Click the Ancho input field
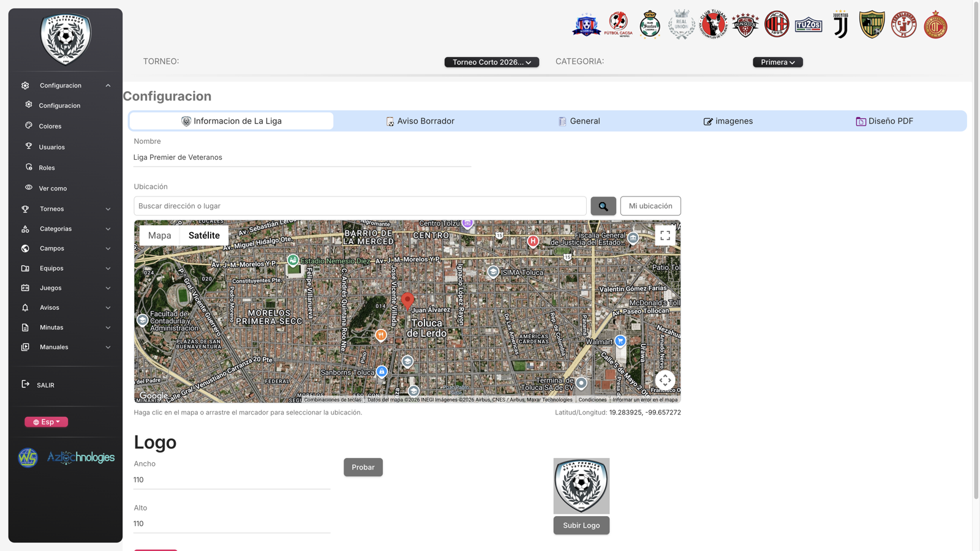 click(232, 480)
